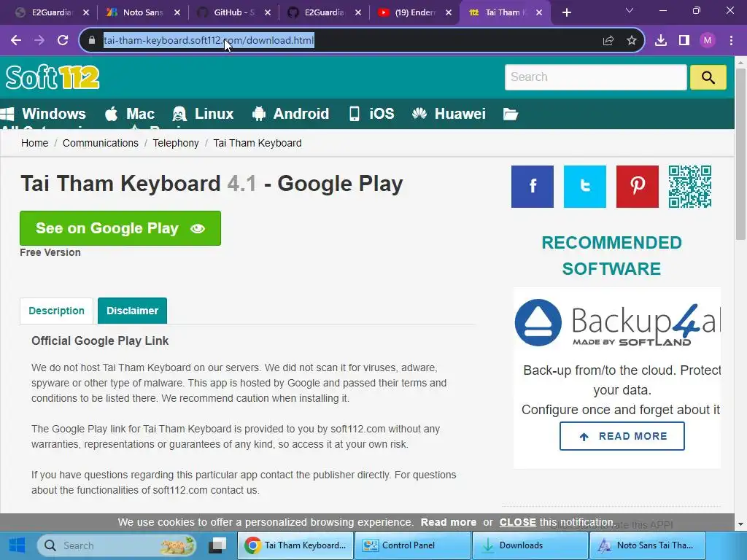747x560 pixels.
Task: Click the Backup4all logo
Action: (x=617, y=322)
